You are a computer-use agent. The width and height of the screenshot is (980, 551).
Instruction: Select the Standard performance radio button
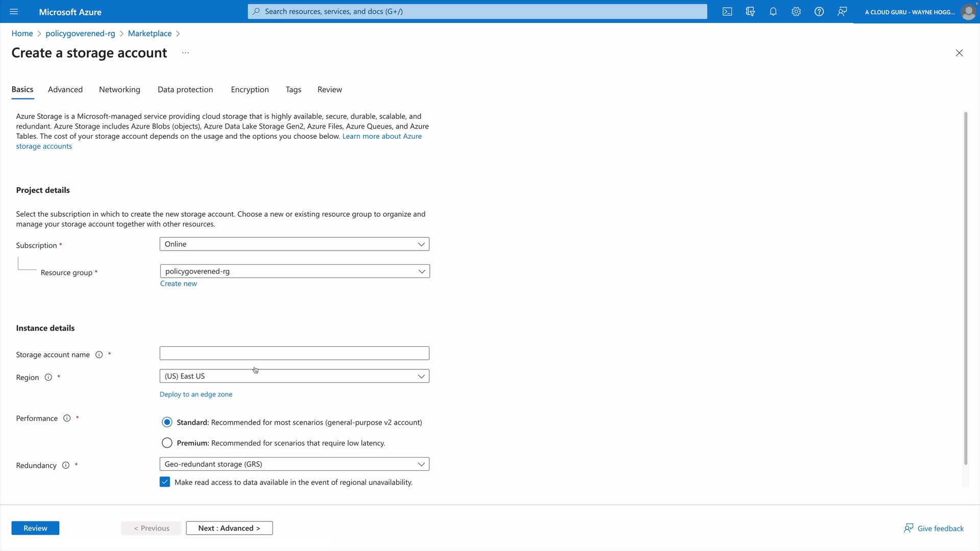[x=167, y=422]
